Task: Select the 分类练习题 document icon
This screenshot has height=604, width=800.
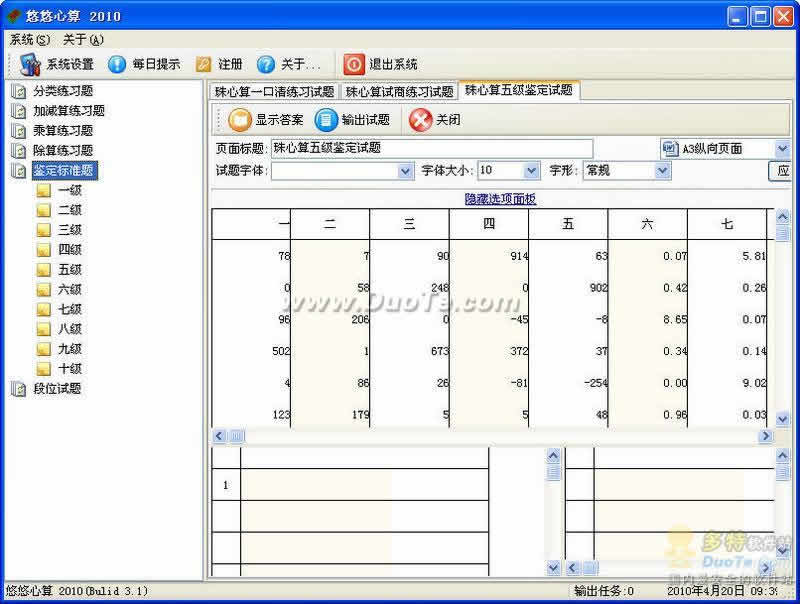Action: pos(18,91)
